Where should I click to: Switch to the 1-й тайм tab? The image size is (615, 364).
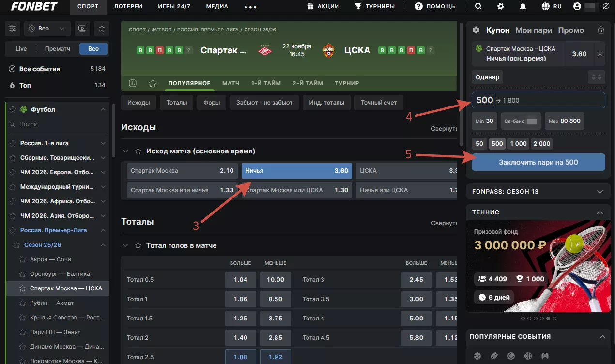(266, 83)
